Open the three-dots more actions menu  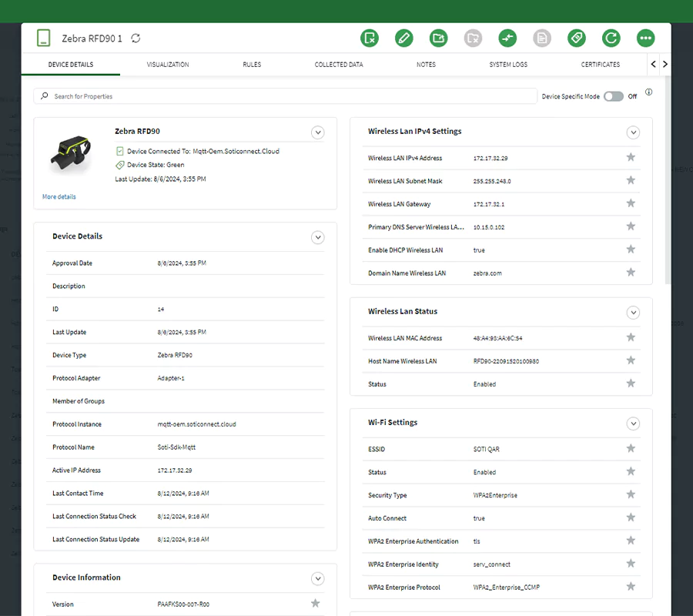[646, 38]
